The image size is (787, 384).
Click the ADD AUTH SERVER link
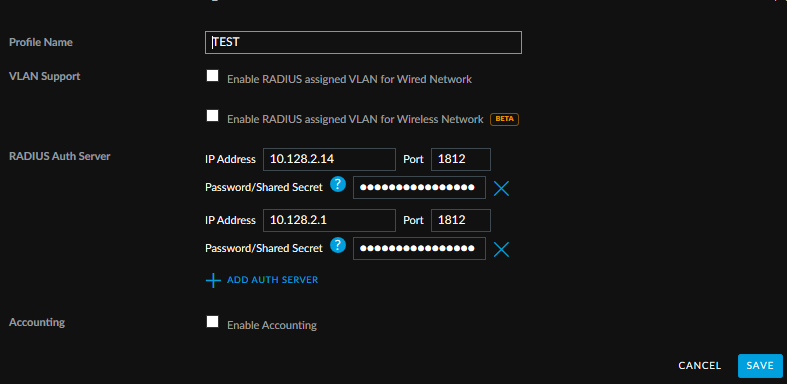[x=272, y=280]
